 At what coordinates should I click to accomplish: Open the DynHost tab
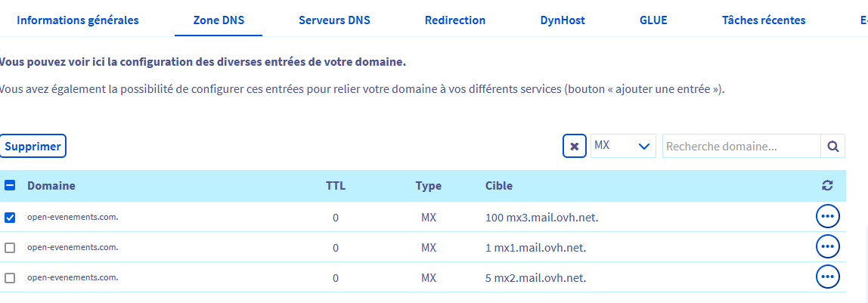point(563,20)
